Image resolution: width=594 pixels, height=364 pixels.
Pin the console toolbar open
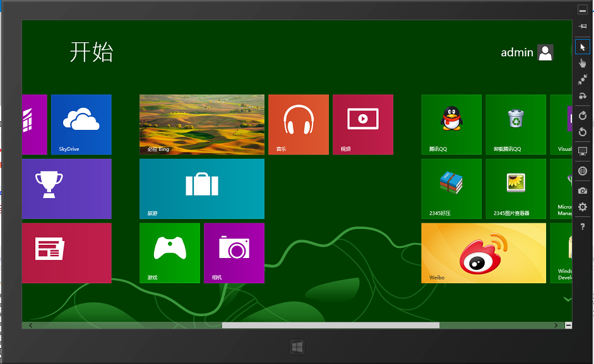coord(582,27)
